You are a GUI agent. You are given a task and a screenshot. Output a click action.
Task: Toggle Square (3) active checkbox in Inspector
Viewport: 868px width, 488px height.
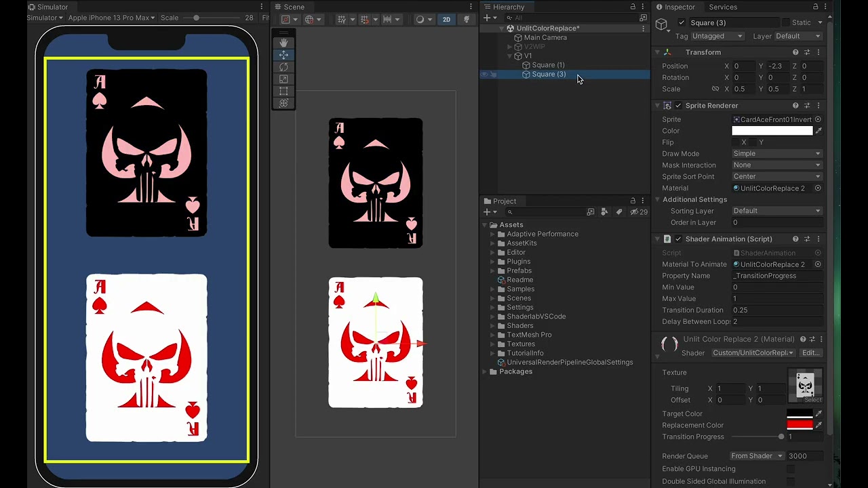(x=682, y=23)
